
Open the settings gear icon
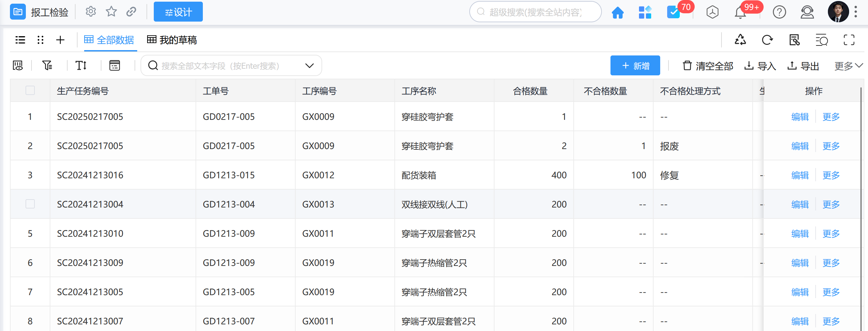[x=90, y=12]
